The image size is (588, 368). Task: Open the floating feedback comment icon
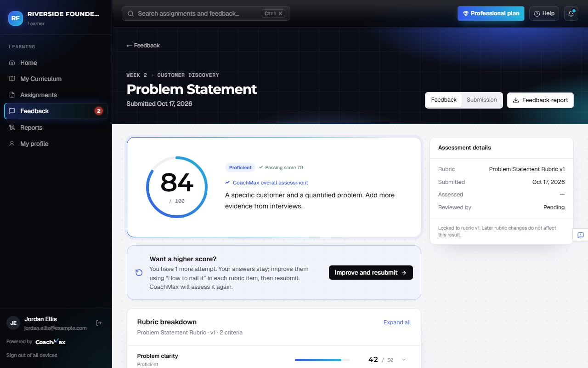click(x=580, y=235)
